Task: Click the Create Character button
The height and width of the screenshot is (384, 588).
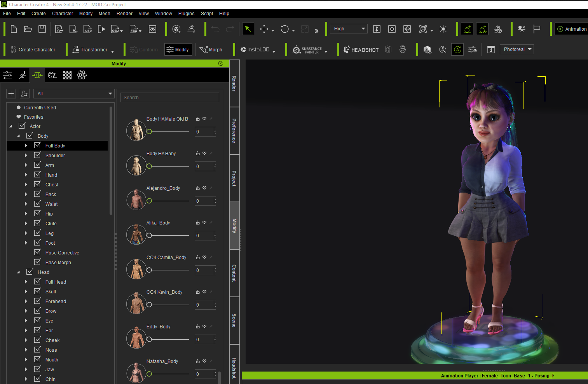Action: pos(33,50)
